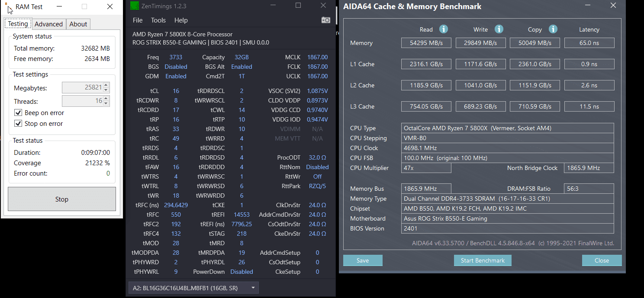Click the BIOS Version value in AIDA64

(x=508, y=228)
